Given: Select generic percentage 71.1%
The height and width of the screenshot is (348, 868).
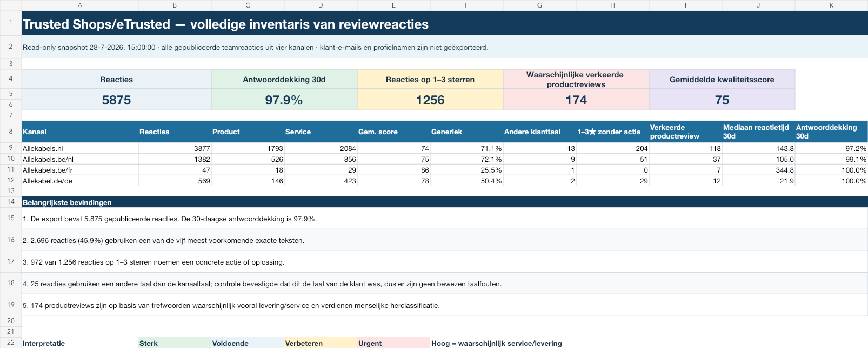Looking at the screenshot, I should pos(466,148).
